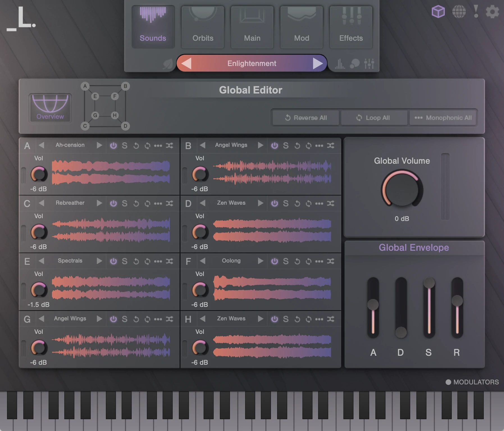504x431 pixels.
Task: Select the sample before Ah-cension on layer A
Action: tap(42, 145)
